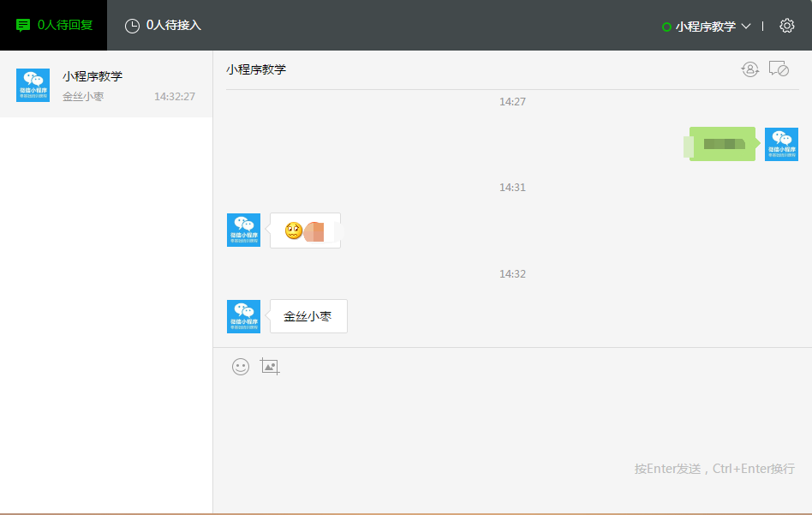Image resolution: width=812 pixels, height=515 pixels.
Task: Toggle the green online status circle
Action: 666,27
